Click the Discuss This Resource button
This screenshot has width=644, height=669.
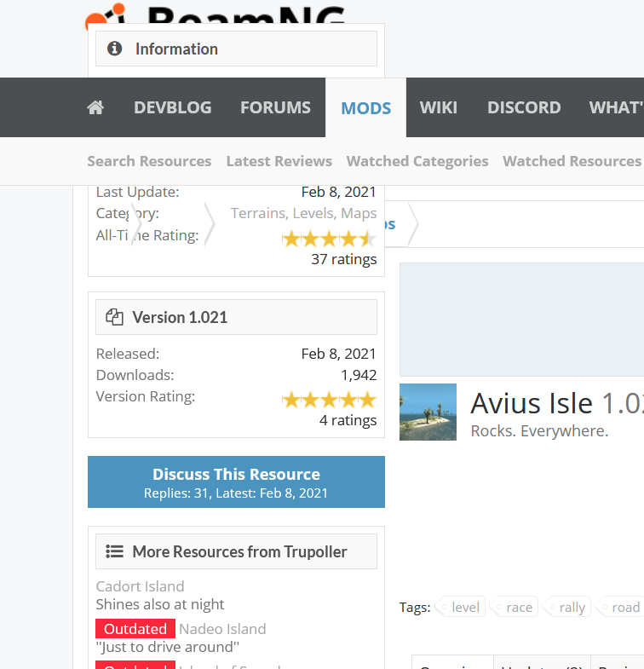point(236,482)
